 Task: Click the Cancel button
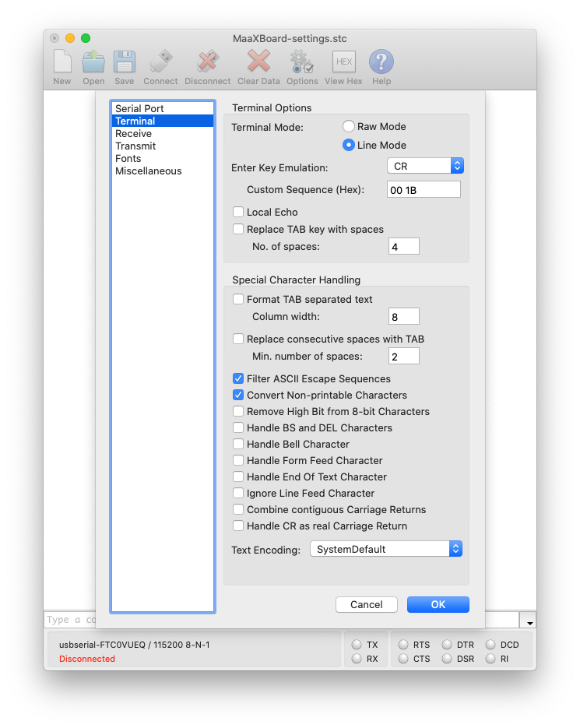367,604
